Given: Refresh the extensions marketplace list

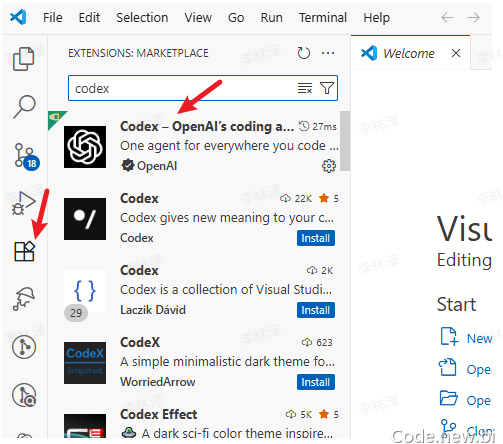Looking at the screenshot, I should [x=303, y=53].
